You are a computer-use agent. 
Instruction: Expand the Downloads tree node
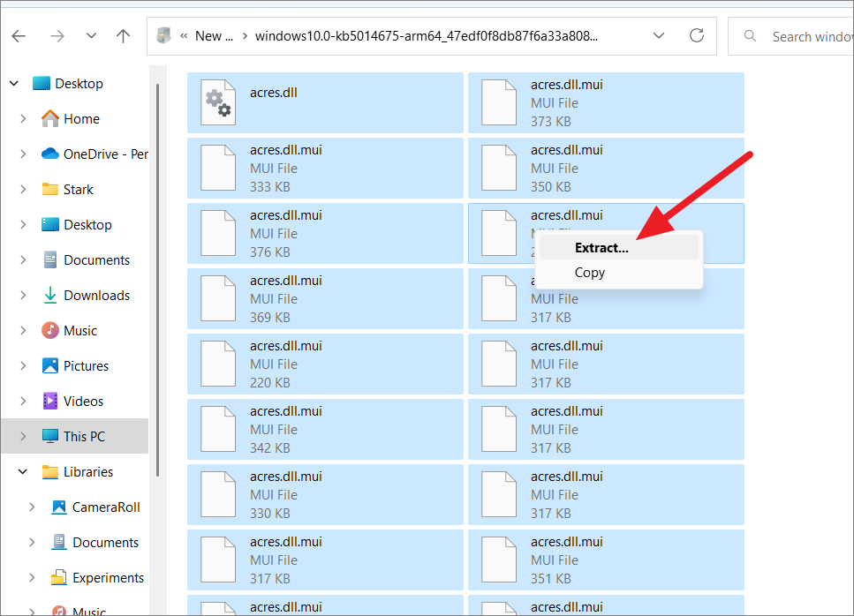[x=23, y=295]
